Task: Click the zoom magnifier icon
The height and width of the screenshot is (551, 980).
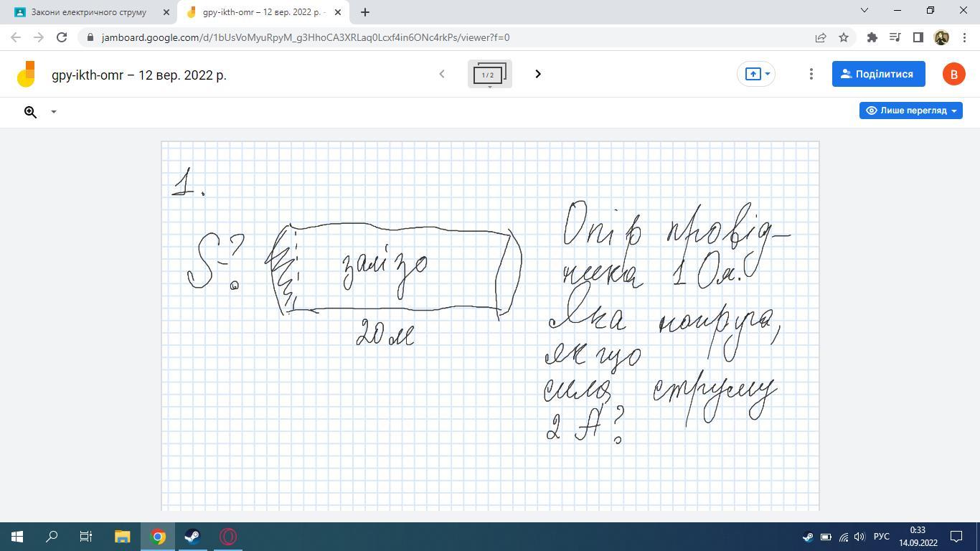Action: [30, 112]
